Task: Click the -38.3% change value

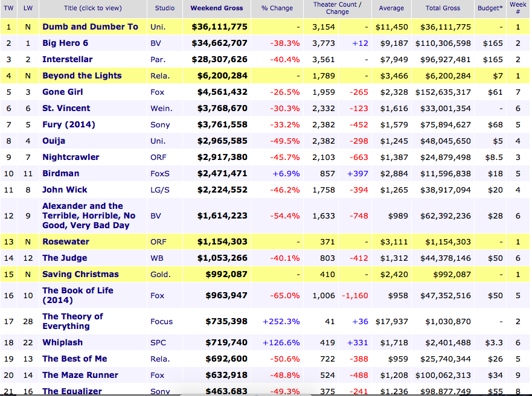Action: pos(284,43)
